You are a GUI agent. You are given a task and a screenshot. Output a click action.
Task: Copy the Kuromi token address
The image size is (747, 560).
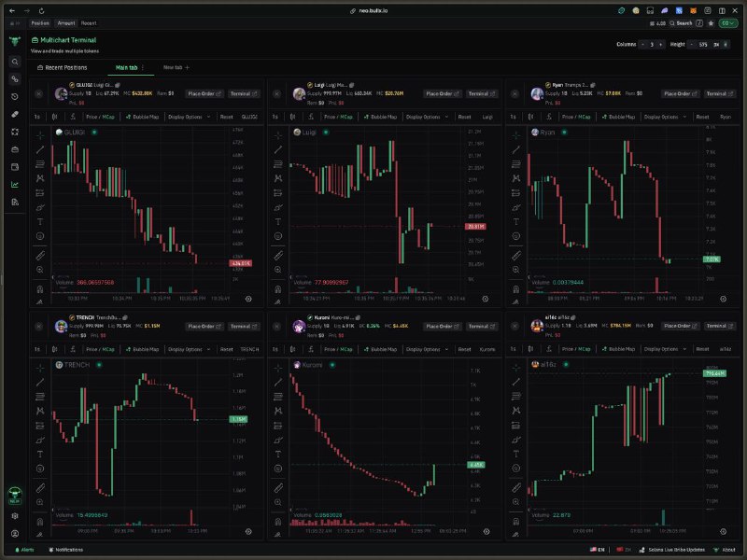tap(358, 317)
